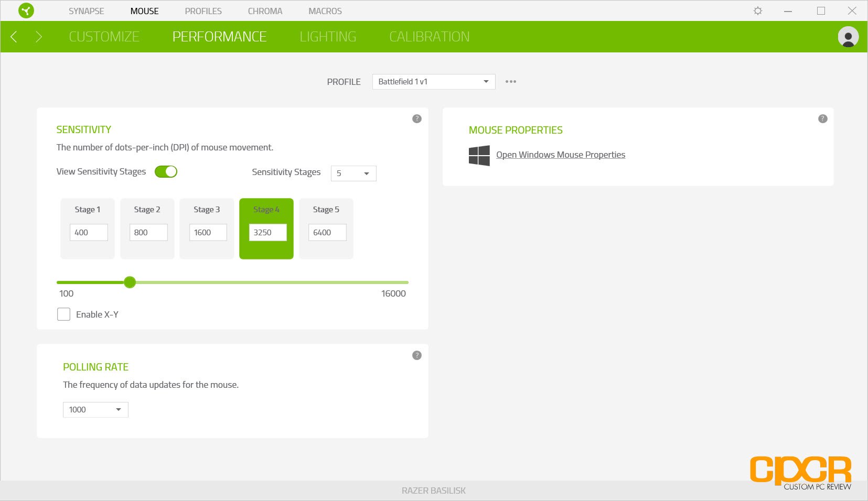Image resolution: width=868 pixels, height=501 pixels.
Task: Switch to the Mouse tab
Action: pyautogui.click(x=144, y=11)
